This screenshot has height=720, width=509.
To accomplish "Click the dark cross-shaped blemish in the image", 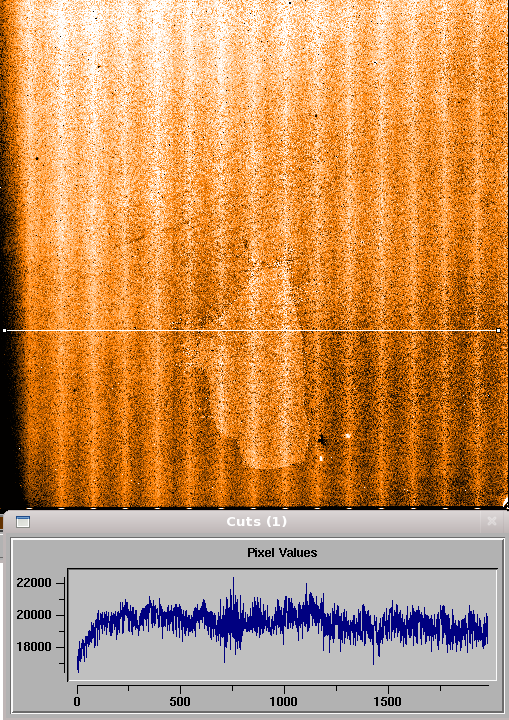I will pos(322,440).
